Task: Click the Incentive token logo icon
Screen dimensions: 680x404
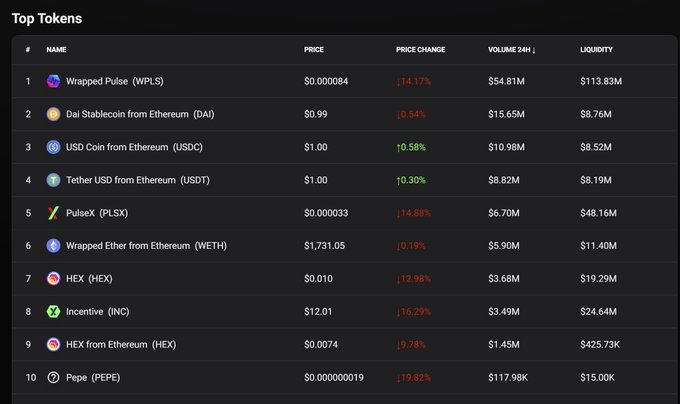Action: tap(53, 312)
